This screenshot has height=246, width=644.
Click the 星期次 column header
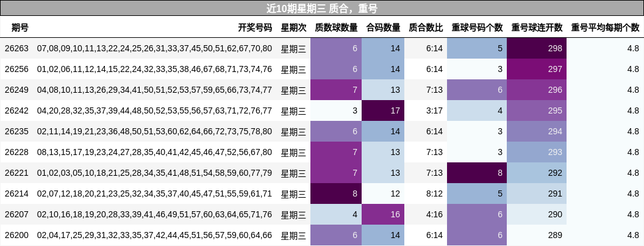pos(294,27)
